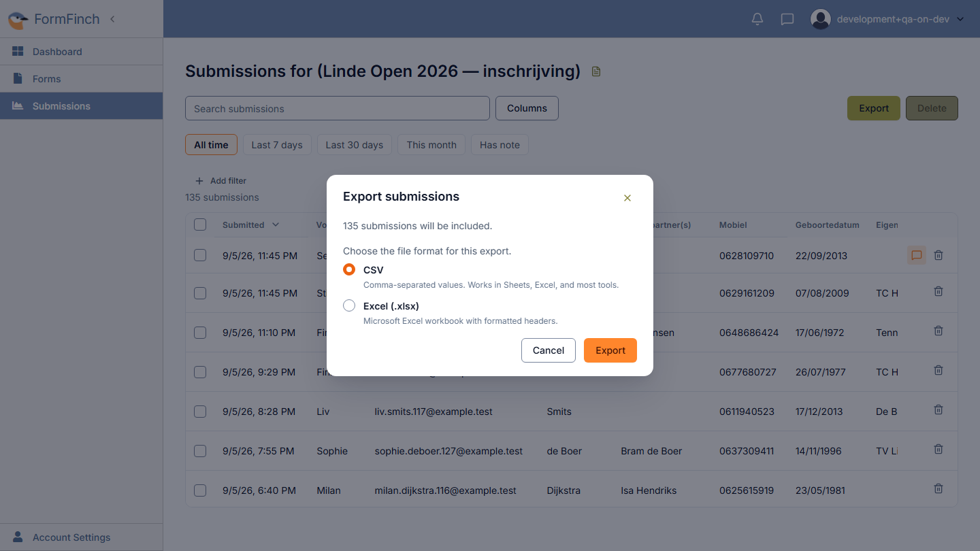
Task: Select the CSV format option
Action: 349,269
